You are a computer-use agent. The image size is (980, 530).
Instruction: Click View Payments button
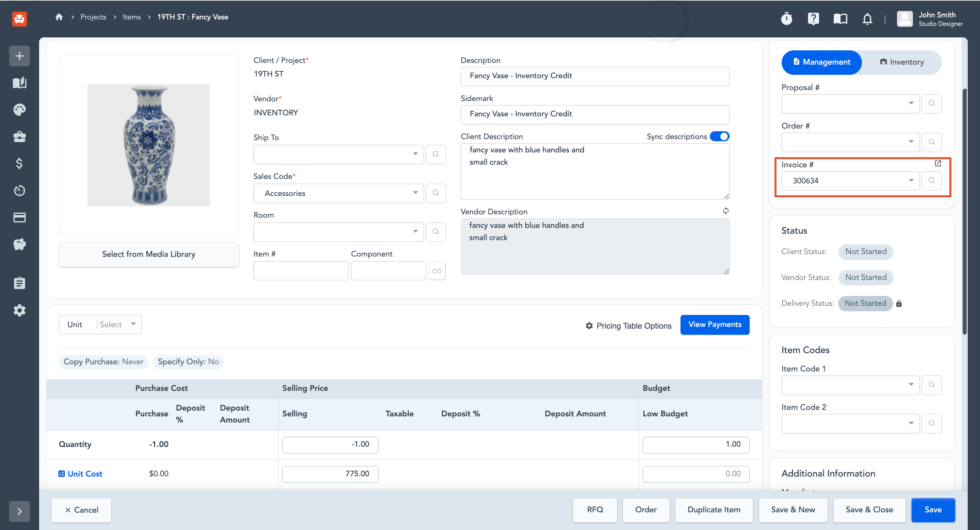[x=715, y=325]
